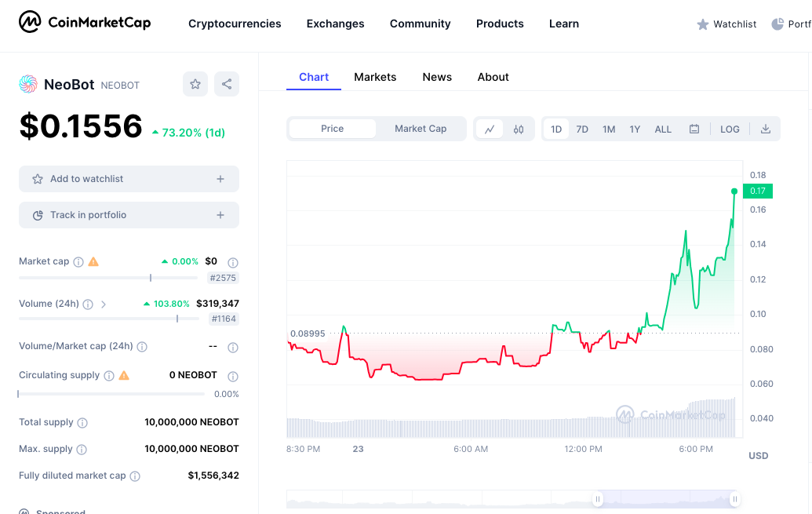
Task: Open the calendar date range picker
Action: point(694,129)
